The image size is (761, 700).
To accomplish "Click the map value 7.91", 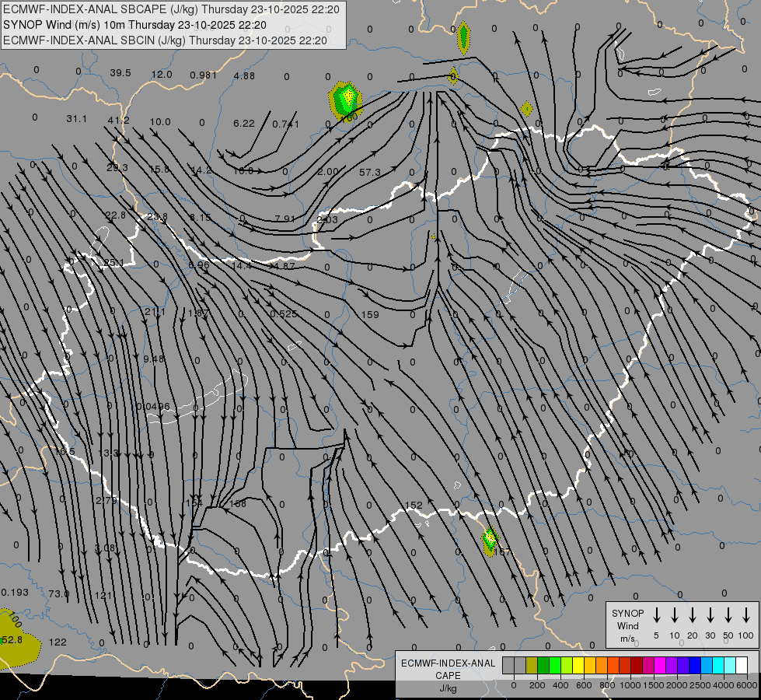I will click(285, 219).
